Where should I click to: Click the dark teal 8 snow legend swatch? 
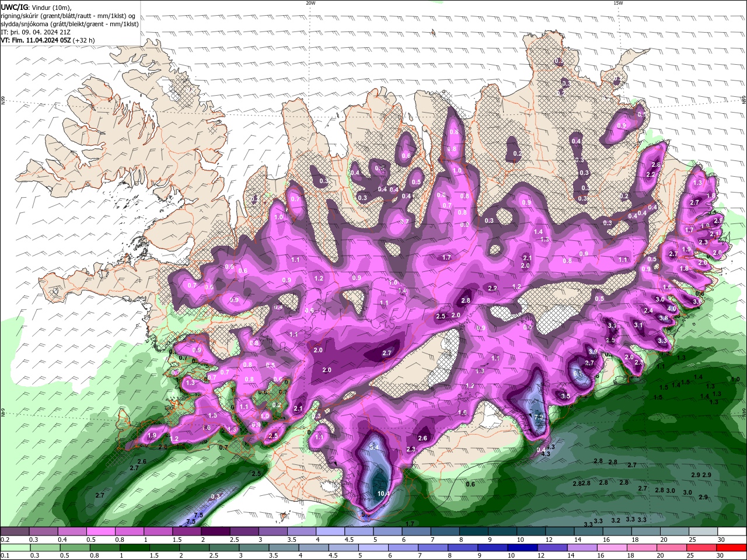474,531
